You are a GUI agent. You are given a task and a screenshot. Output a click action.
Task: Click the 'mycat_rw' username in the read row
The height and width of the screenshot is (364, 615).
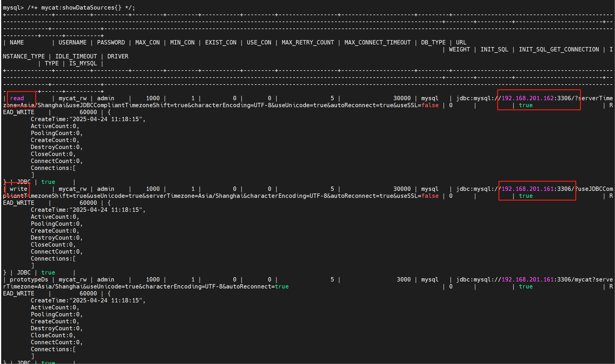click(x=73, y=98)
